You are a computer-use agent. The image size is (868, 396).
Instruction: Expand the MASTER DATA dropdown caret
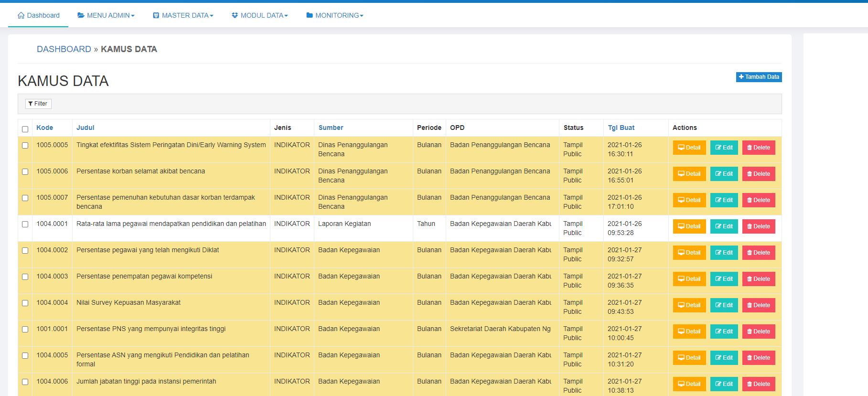click(212, 16)
